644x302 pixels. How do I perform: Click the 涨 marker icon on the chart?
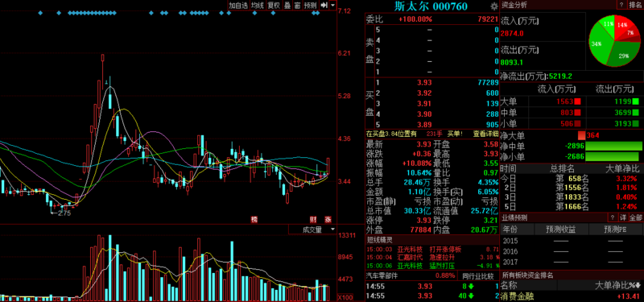pyautogui.click(x=328, y=219)
